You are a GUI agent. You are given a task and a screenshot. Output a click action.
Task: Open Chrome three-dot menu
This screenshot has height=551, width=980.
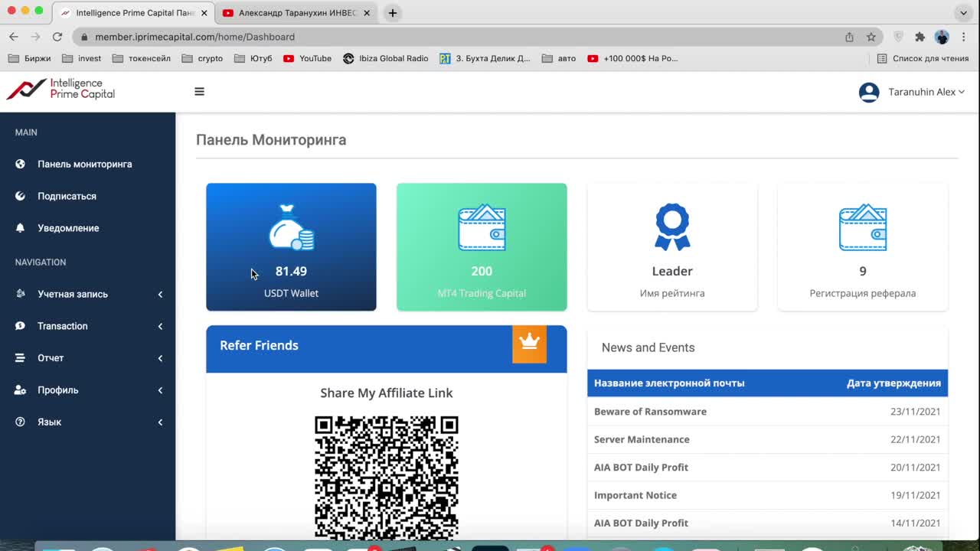(x=964, y=37)
